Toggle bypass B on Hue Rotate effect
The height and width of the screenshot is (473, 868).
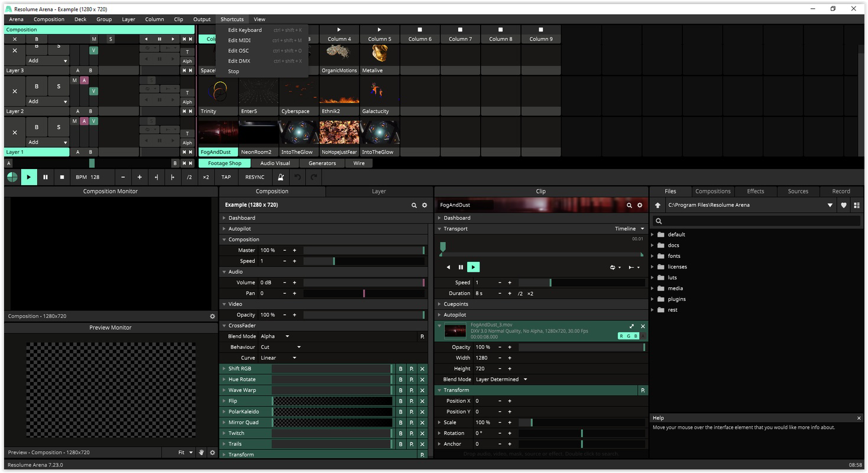tap(400, 380)
